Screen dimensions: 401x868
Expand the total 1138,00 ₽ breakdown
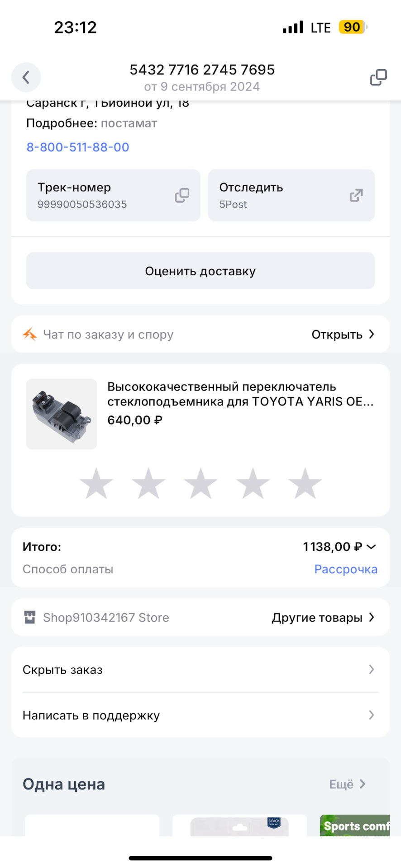point(371,547)
